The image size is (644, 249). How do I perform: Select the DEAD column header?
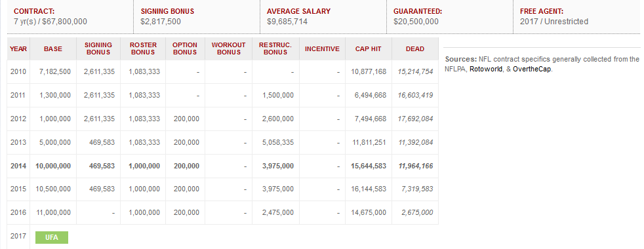[415, 48]
